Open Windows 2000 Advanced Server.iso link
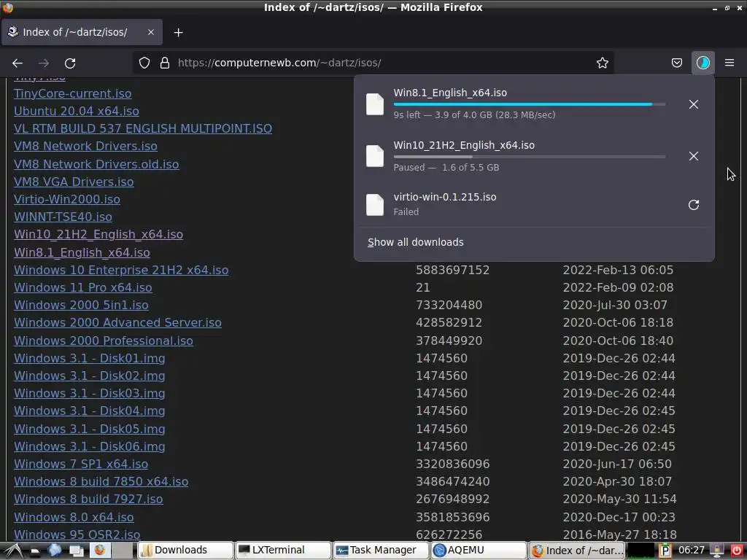This screenshot has width=747, height=560. tap(117, 323)
